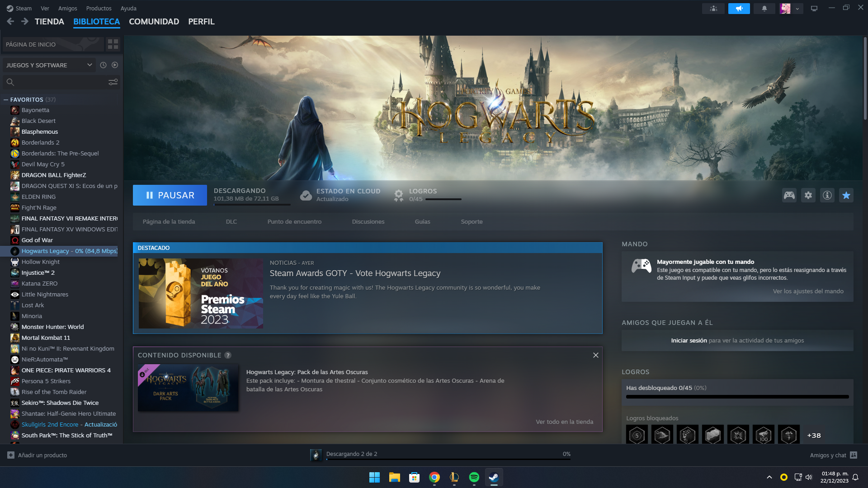Switch to collections grid view icon

[x=113, y=44]
